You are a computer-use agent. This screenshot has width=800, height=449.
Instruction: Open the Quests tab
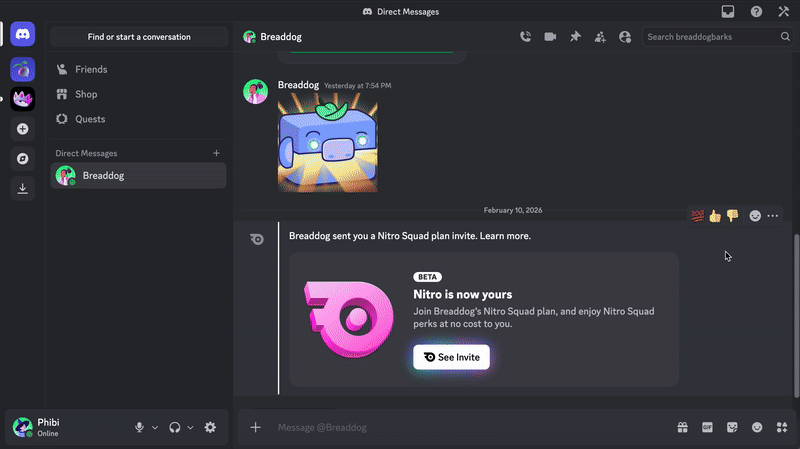(x=138, y=119)
